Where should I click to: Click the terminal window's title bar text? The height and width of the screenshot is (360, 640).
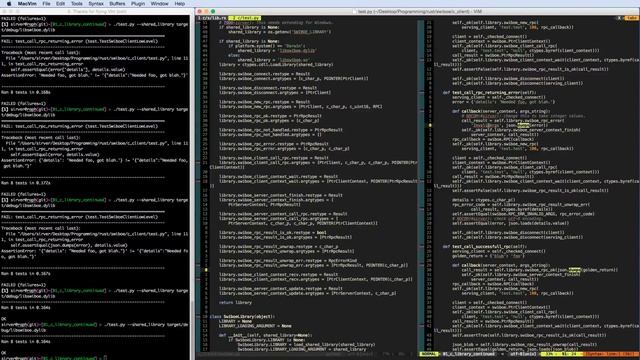click(x=96, y=11)
